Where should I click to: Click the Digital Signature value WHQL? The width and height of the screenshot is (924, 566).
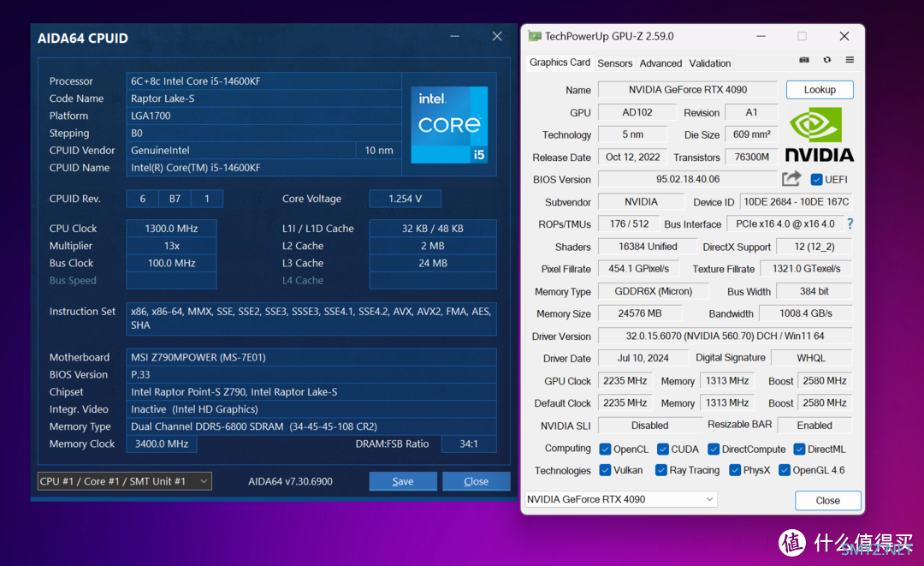(x=811, y=358)
